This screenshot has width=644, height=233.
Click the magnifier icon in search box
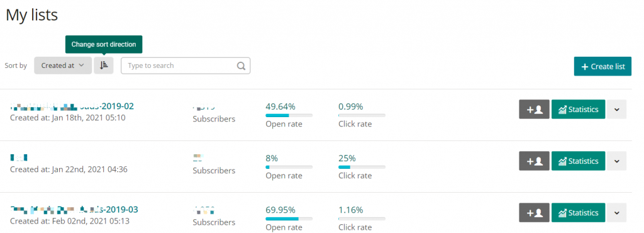pos(241,65)
